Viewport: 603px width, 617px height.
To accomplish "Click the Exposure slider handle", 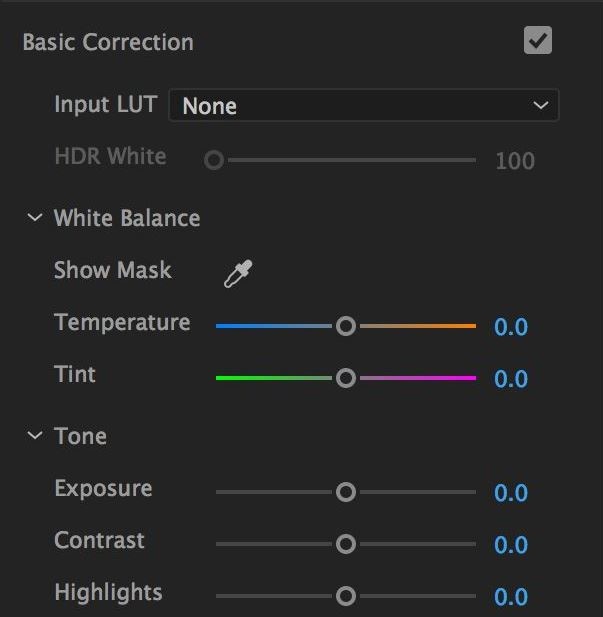I will 346,492.
